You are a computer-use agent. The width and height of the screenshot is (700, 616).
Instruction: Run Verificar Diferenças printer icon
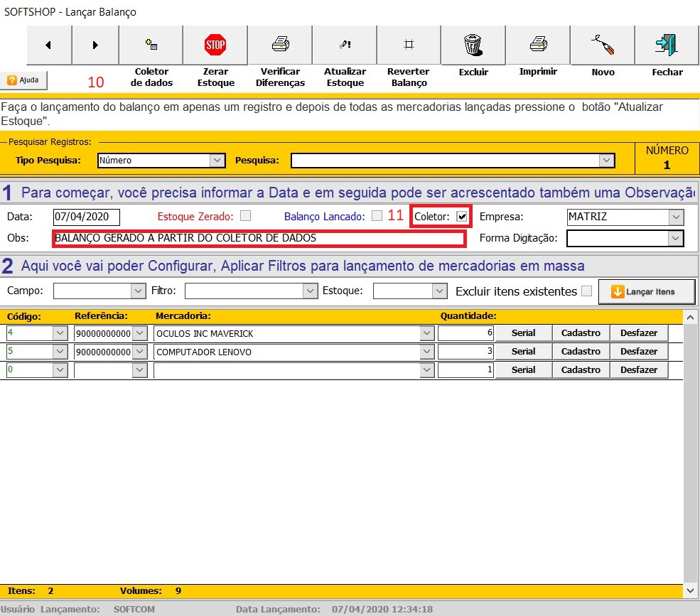(280, 45)
